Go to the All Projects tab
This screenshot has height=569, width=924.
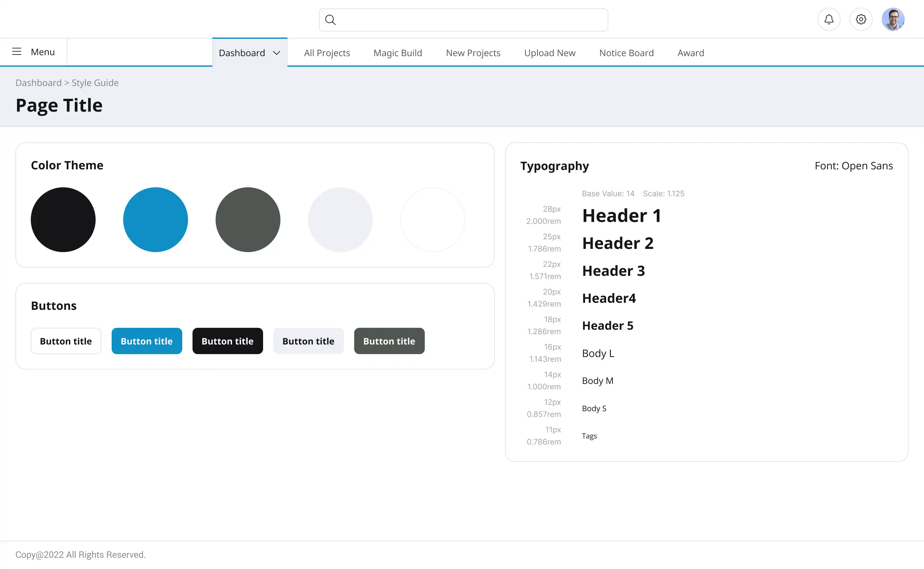pos(327,53)
